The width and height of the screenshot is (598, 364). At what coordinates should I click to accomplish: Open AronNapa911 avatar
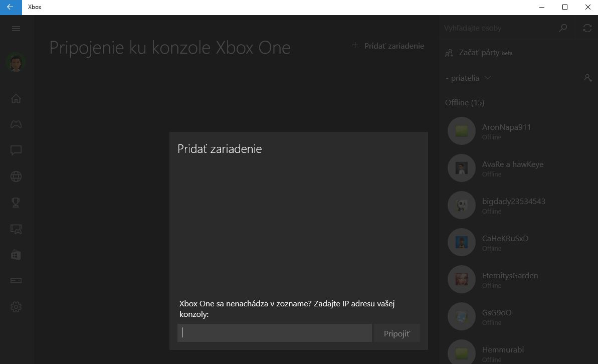click(462, 131)
